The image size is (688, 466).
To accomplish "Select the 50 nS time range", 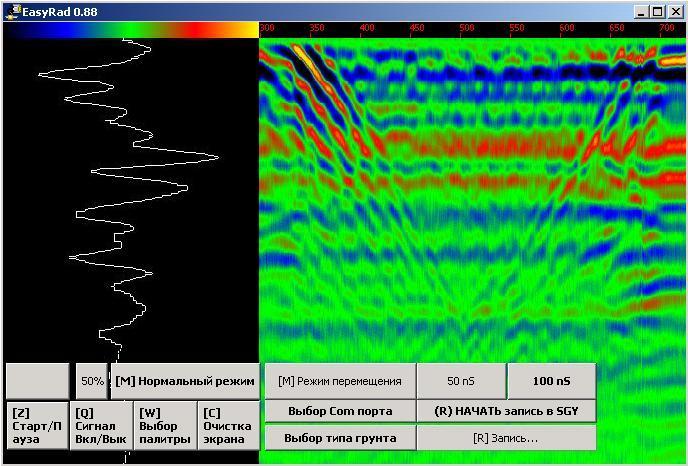I will [461, 381].
